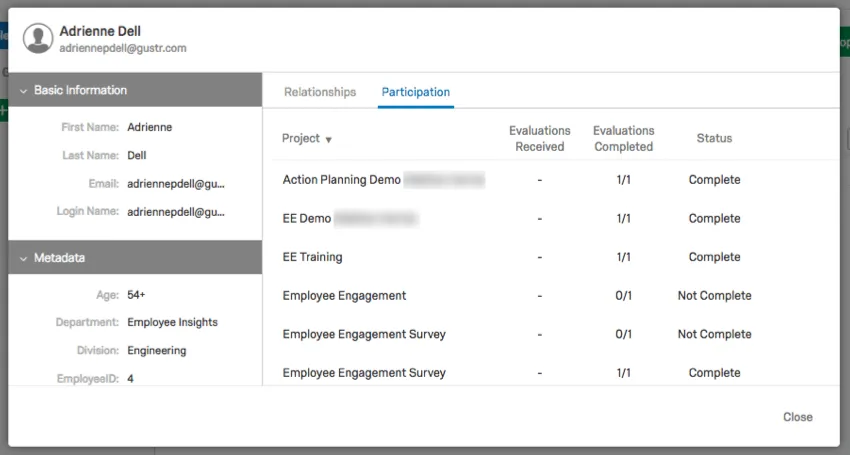Switch to the Relationships tab
The width and height of the screenshot is (850, 455).
(320, 92)
